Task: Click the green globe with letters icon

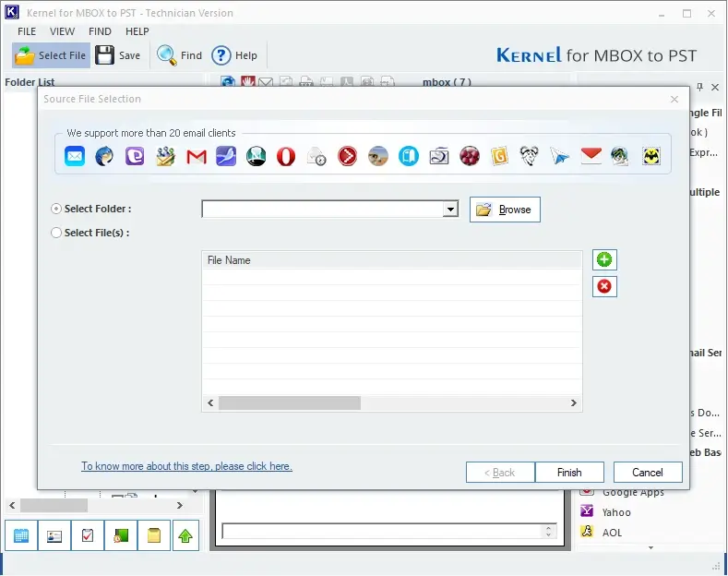Action: point(620,156)
